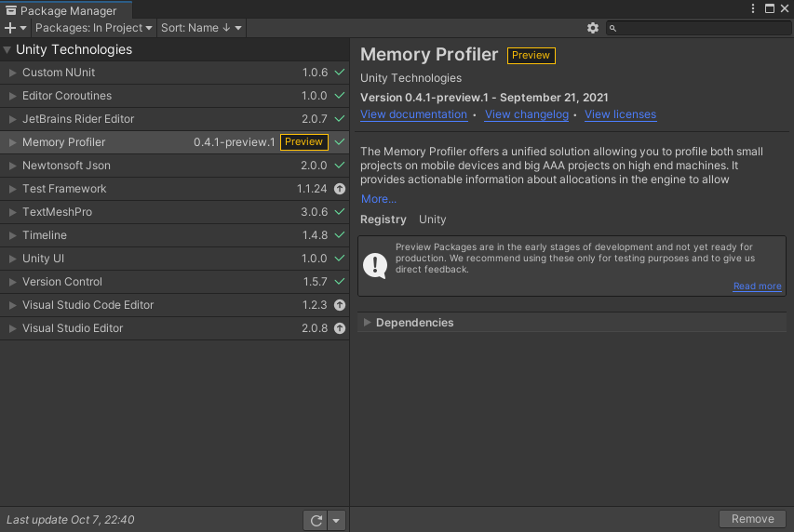Click the Preview badge in package list

pyautogui.click(x=303, y=142)
